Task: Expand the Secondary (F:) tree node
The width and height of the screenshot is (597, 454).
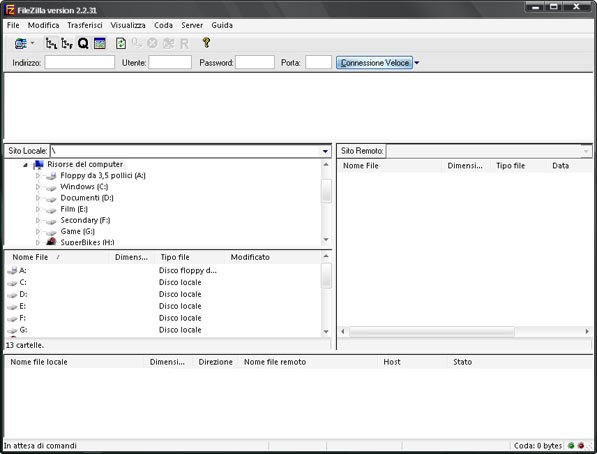Action: [x=38, y=220]
